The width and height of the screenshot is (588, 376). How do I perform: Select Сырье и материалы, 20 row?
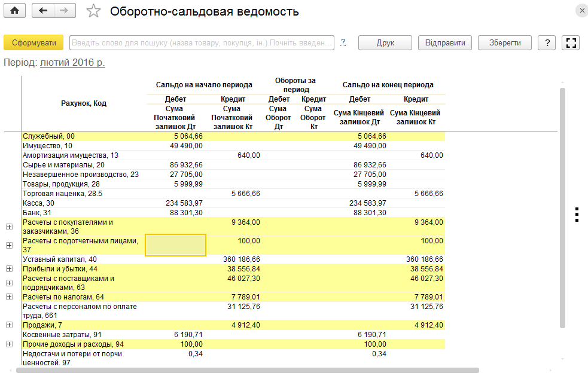[233, 165]
